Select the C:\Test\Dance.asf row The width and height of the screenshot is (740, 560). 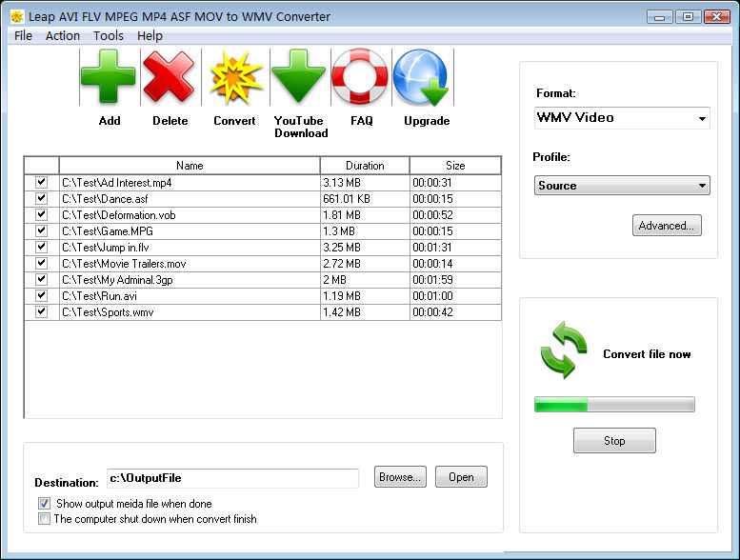click(x=263, y=199)
